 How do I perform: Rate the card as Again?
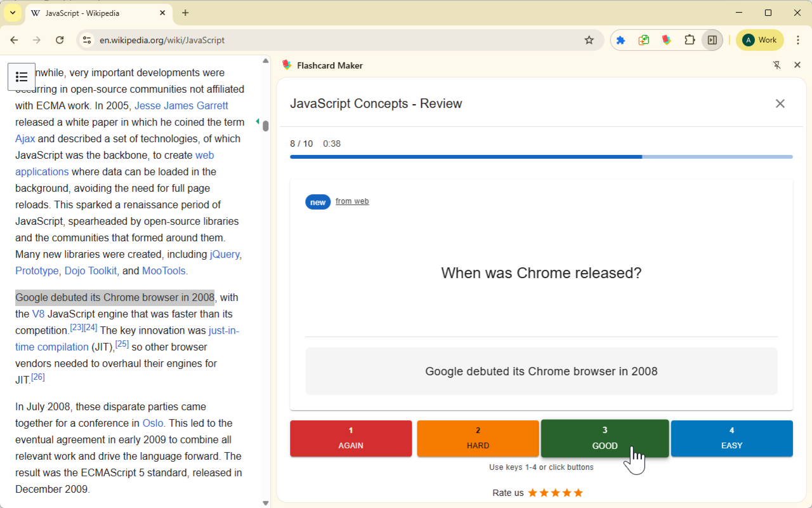[351, 438]
